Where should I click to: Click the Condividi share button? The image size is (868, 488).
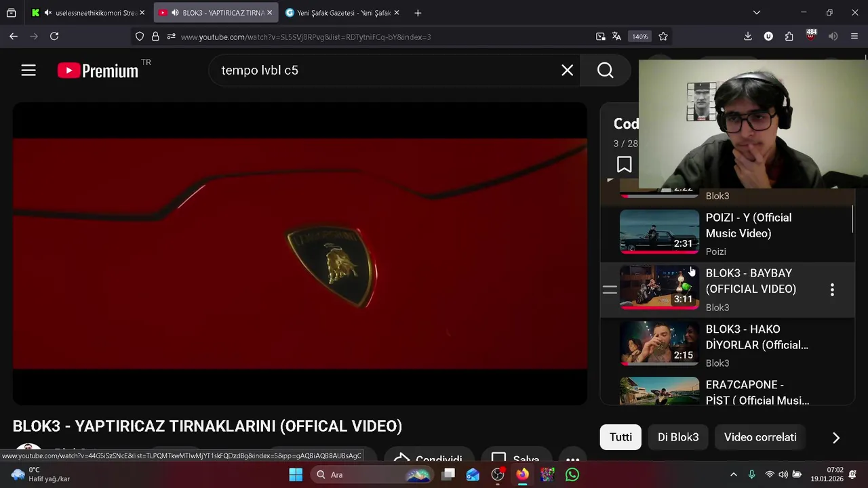pos(429,459)
